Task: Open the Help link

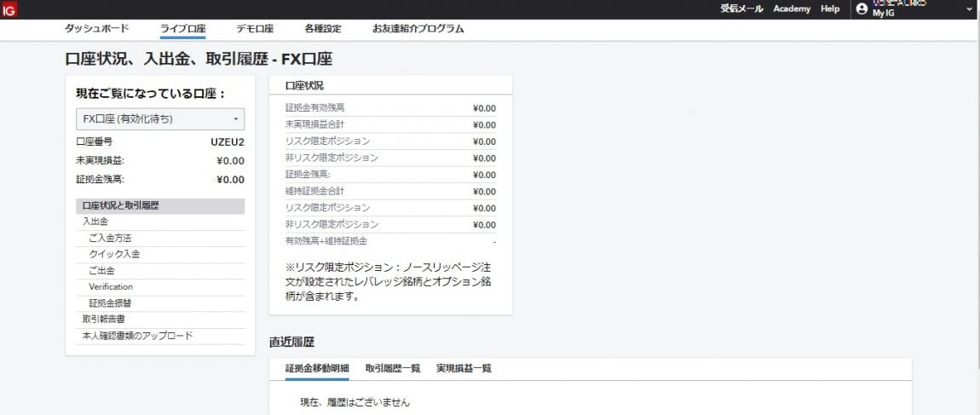Action: click(x=830, y=9)
